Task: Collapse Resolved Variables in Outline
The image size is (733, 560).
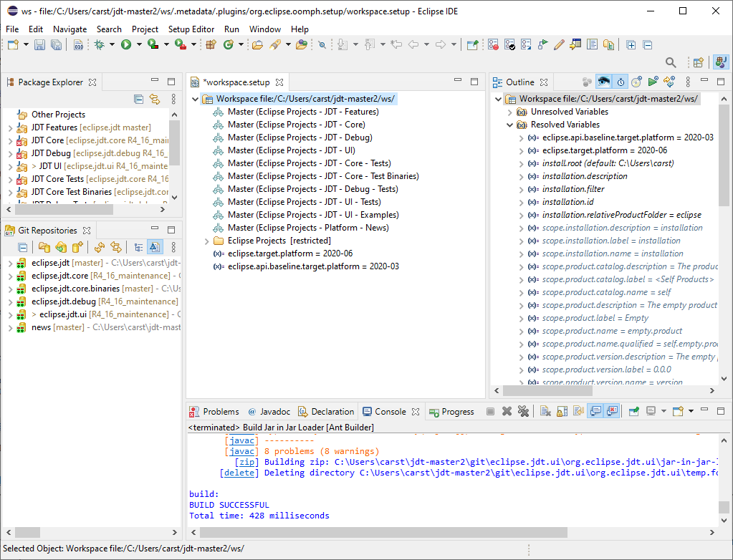Action: tap(510, 125)
